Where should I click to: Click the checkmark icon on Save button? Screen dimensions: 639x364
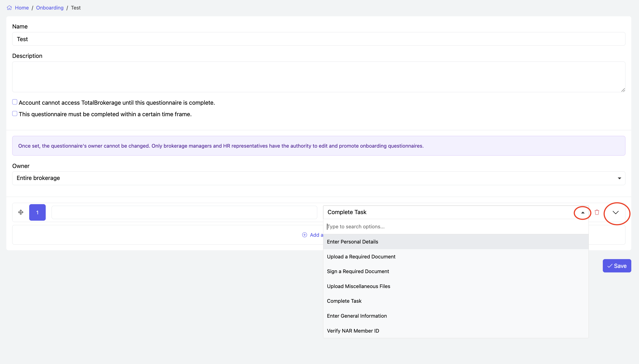tap(610, 266)
